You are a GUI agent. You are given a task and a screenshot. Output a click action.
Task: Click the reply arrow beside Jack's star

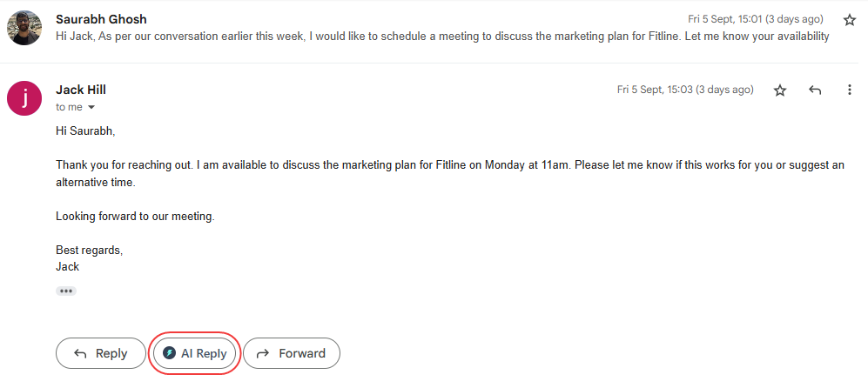pos(815,90)
